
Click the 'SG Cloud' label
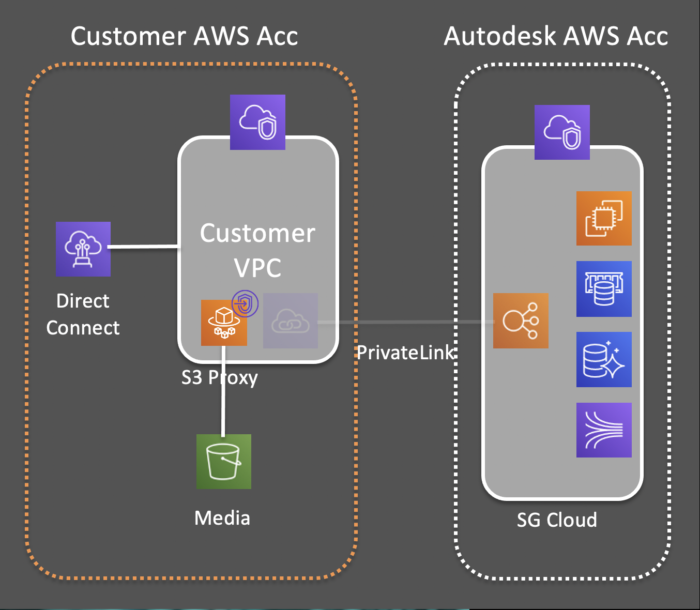pyautogui.click(x=557, y=520)
